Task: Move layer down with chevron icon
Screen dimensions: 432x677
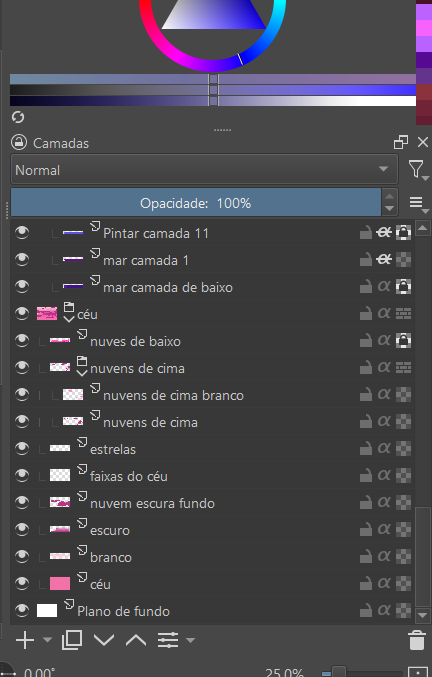Action: tap(104, 640)
